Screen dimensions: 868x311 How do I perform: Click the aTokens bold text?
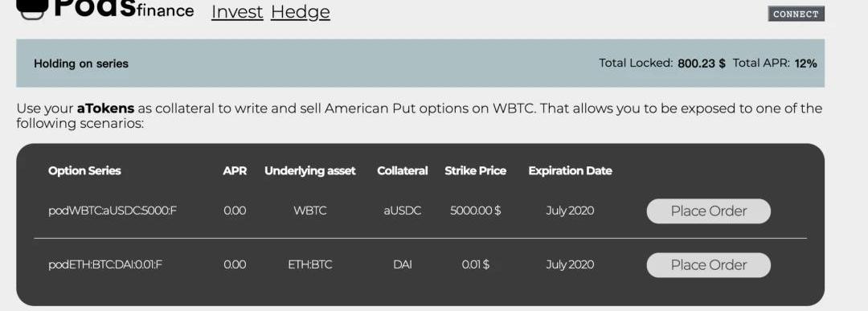pyautogui.click(x=106, y=108)
